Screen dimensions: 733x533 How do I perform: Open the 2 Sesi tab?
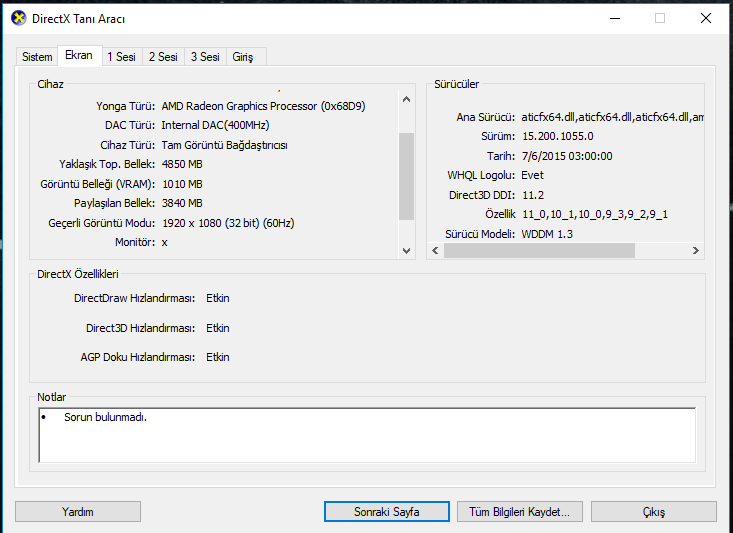[163, 57]
